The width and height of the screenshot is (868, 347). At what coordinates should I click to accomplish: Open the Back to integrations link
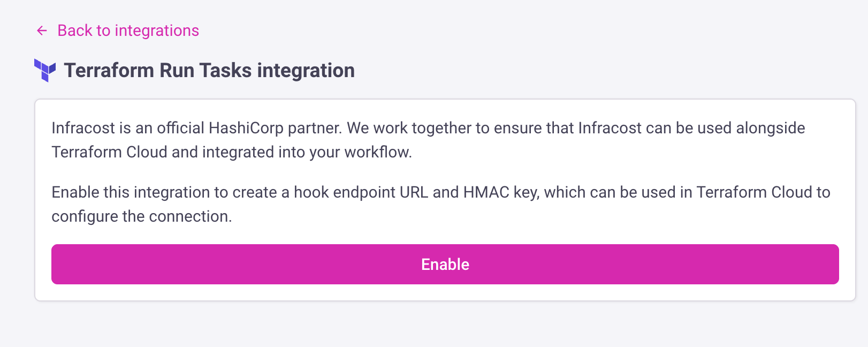pos(128,31)
